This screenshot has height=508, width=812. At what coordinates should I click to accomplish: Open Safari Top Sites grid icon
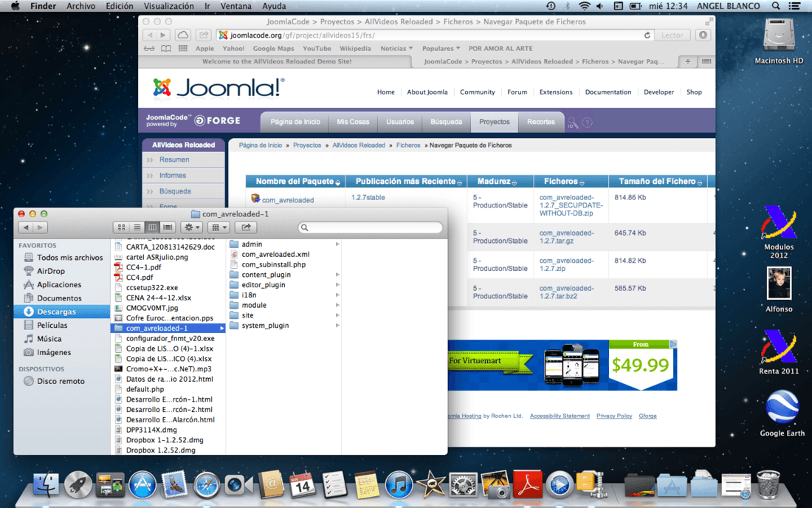(x=183, y=48)
